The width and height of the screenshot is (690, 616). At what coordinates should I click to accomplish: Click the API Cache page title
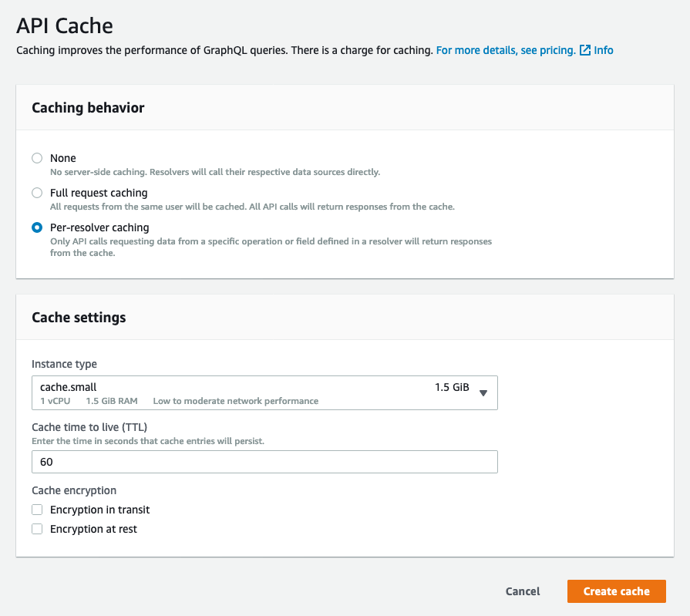pyautogui.click(x=65, y=25)
